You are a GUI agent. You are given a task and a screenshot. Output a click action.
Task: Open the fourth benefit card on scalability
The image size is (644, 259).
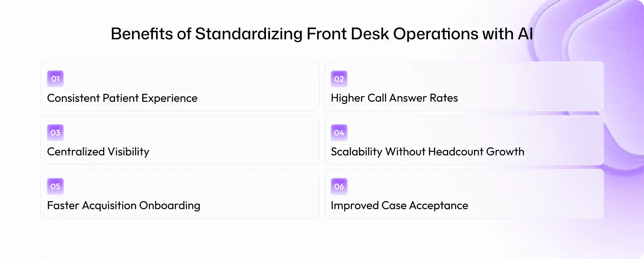pyautogui.click(x=464, y=140)
